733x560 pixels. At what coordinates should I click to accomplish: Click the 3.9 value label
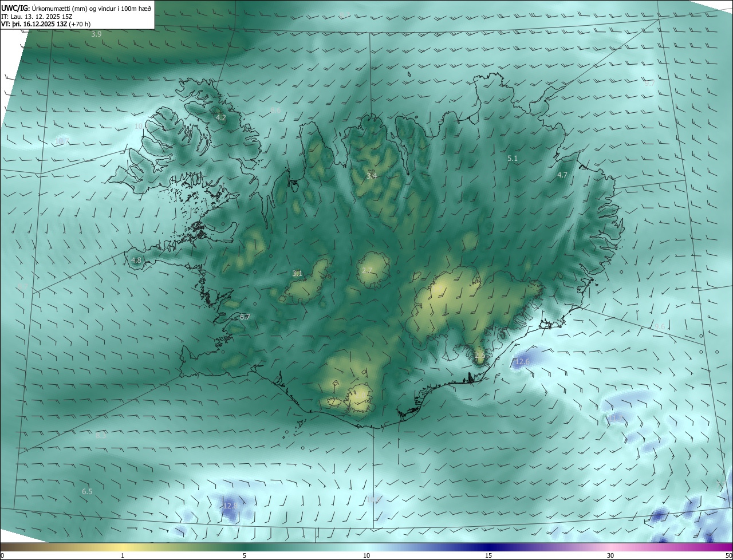[x=96, y=34]
